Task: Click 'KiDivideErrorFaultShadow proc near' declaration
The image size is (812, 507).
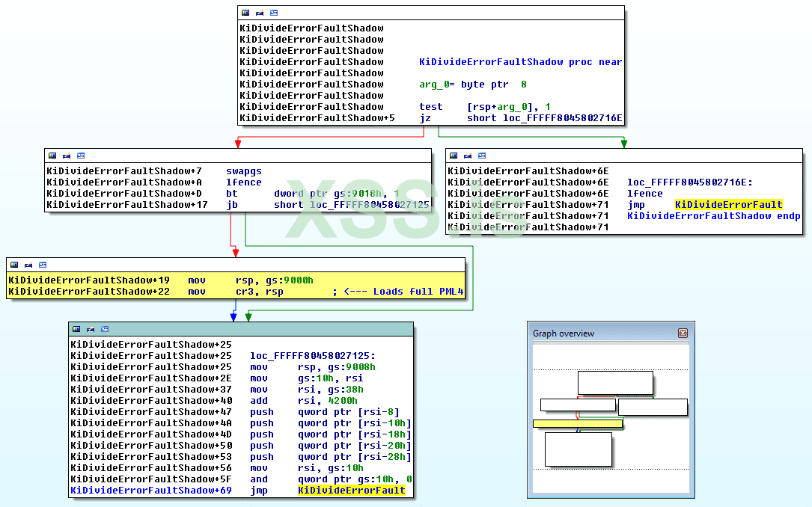Action: pyautogui.click(x=520, y=62)
